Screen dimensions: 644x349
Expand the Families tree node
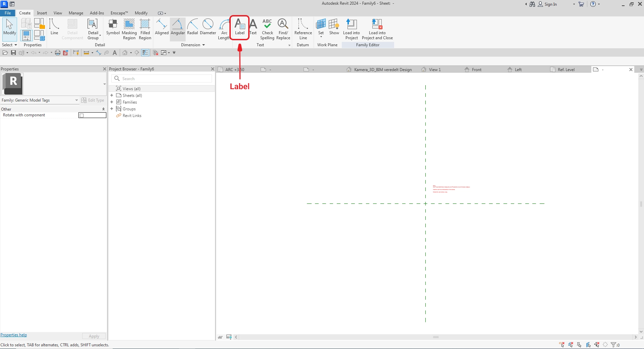pos(112,102)
